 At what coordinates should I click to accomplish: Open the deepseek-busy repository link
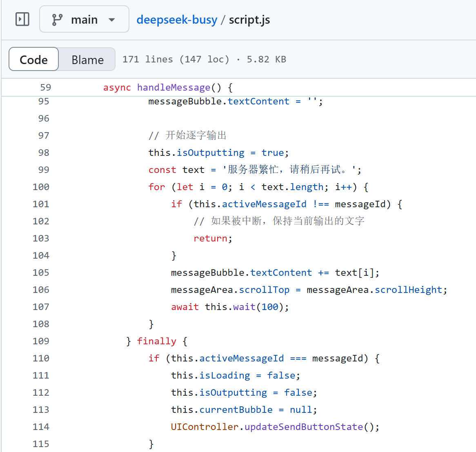177,20
